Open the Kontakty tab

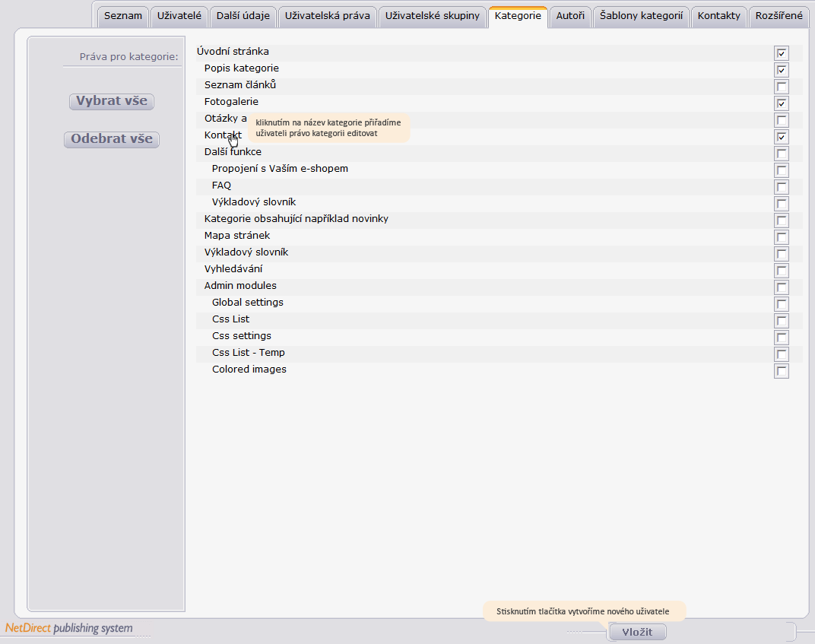719,16
